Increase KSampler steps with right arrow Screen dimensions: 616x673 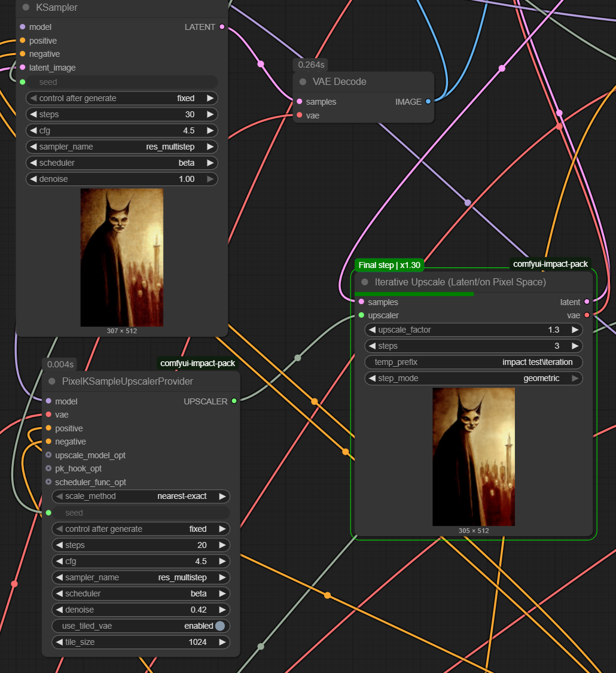pyautogui.click(x=210, y=115)
